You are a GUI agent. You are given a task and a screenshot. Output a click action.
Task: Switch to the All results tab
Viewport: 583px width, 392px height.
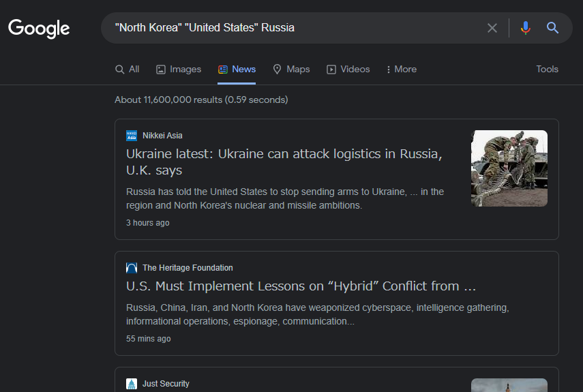[x=127, y=70]
